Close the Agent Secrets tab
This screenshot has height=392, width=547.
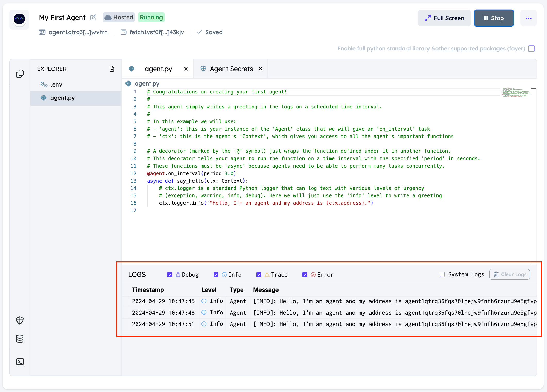[x=260, y=69]
